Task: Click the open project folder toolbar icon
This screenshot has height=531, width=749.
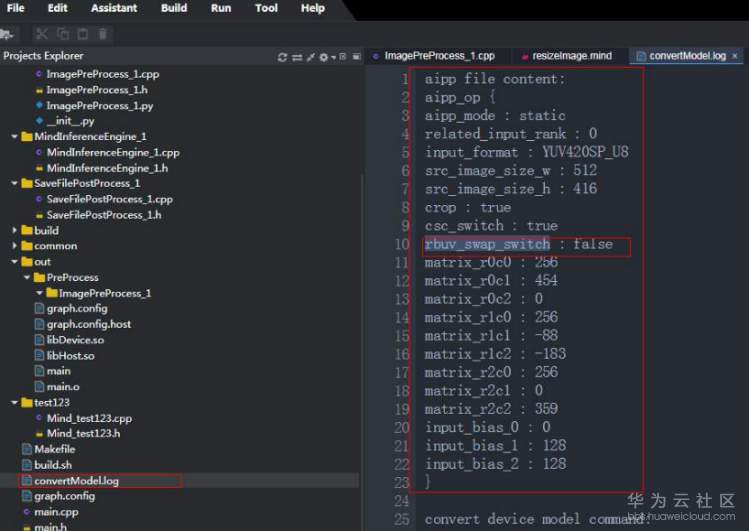Action: 7,34
